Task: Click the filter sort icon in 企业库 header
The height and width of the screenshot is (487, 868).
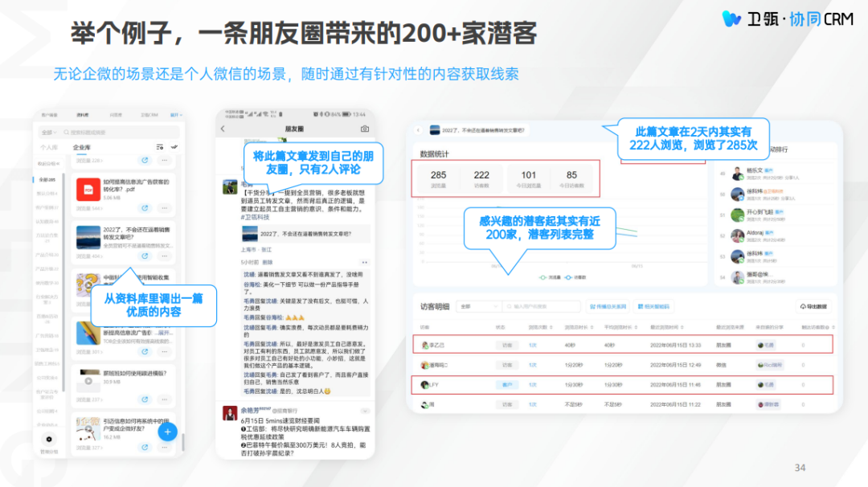Action: [160, 147]
